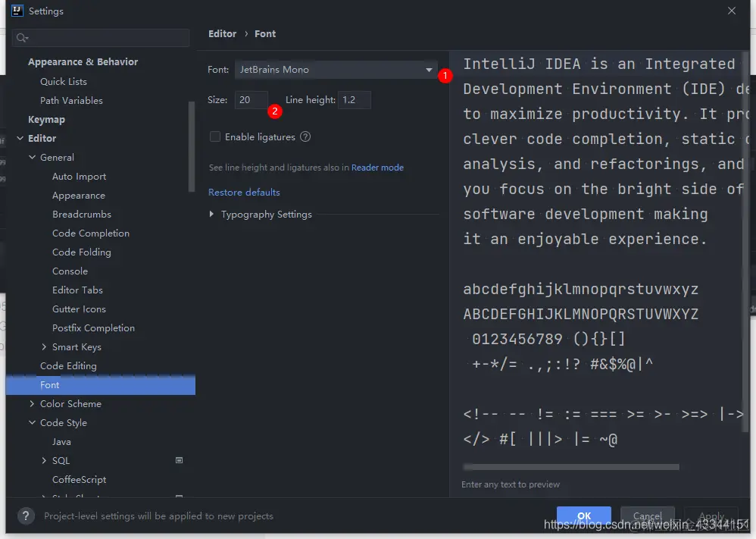The height and width of the screenshot is (539, 756).
Task: Open Java code style settings
Action: tap(61, 441)
